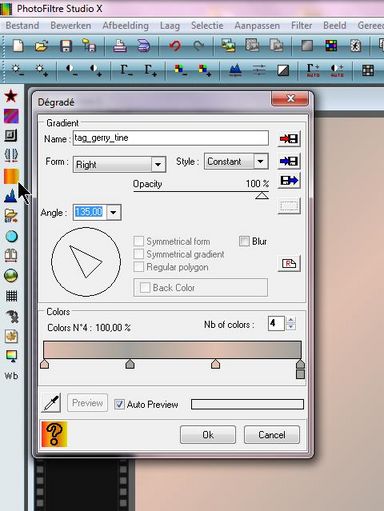Click Cancel in the Dégradé dialog

coord(272,435)
